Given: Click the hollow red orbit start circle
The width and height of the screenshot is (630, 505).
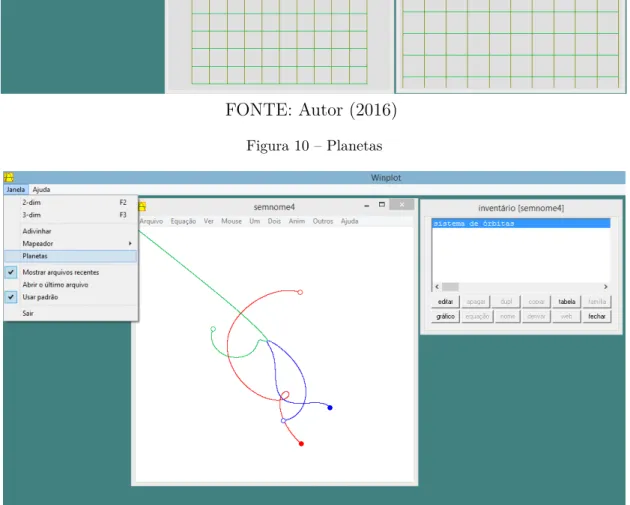Looking at the screenshot, I should pyautogui.click(x=300, y=292).
